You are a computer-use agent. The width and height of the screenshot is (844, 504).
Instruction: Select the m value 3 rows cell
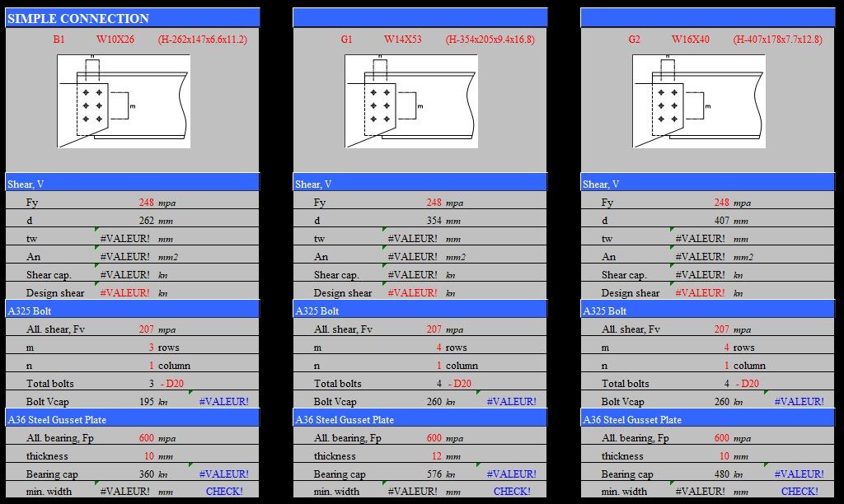152,348
